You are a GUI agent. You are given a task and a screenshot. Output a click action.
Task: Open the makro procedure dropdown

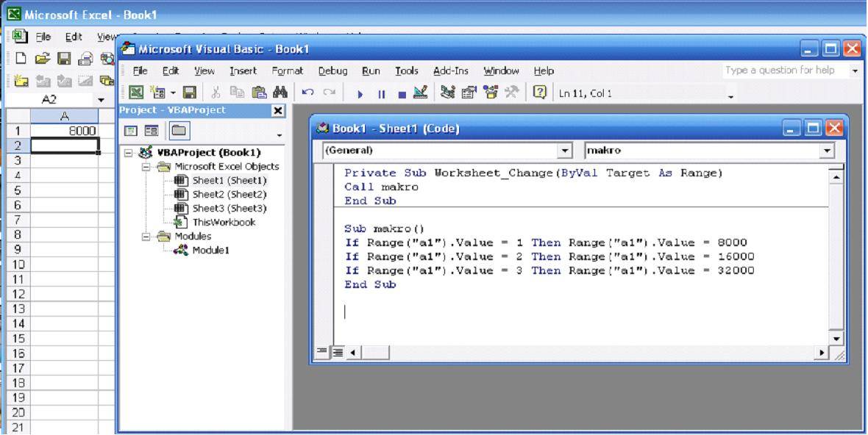(827, 151)
